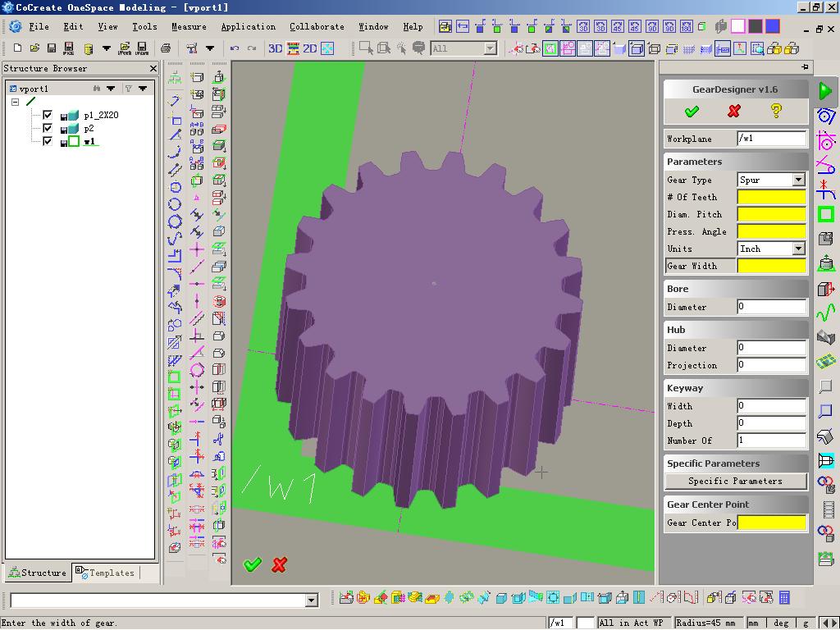
Task: Pick the blue background color swatch
Action: (773, 26)
